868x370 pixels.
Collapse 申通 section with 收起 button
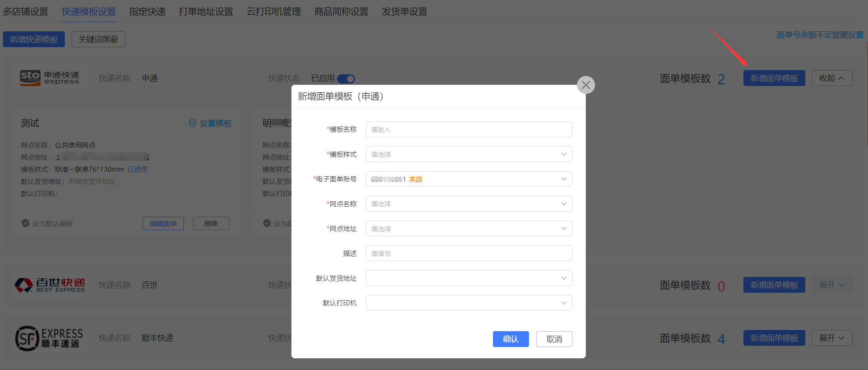832,78
